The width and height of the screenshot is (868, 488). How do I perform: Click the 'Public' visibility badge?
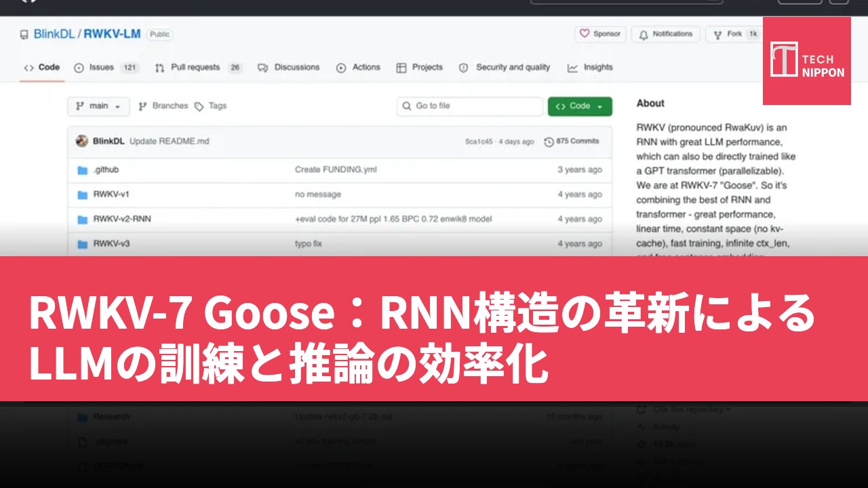[160, 35]
